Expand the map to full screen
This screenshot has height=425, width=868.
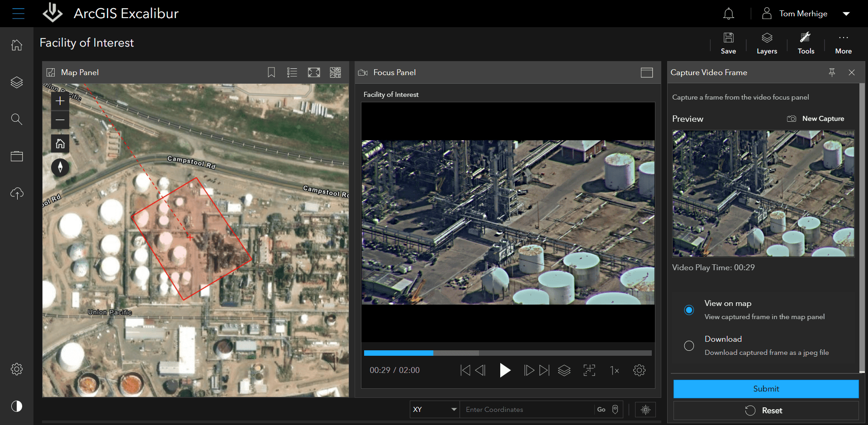click(314, 72)
